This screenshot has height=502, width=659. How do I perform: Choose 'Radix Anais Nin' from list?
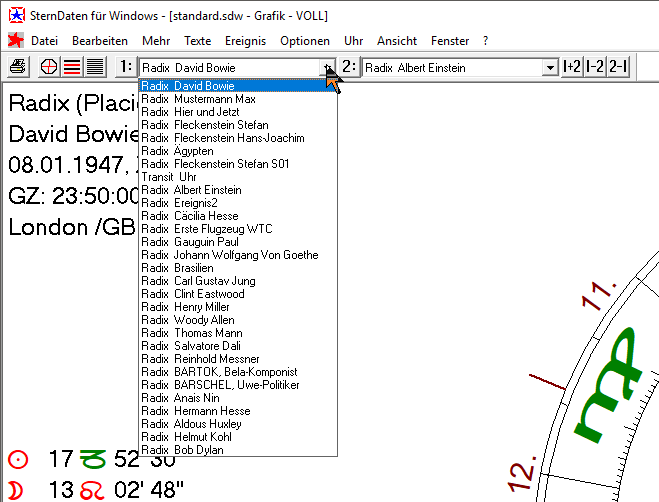tap(238, 398)
